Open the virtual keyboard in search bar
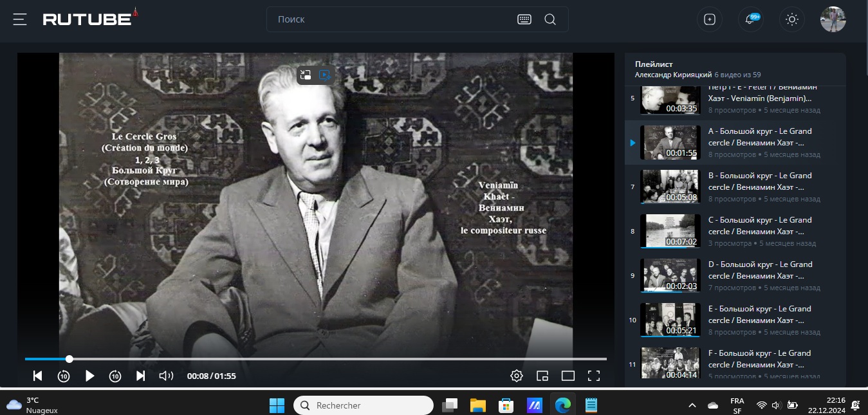The image size is (868, 415). tap(524, 19)
